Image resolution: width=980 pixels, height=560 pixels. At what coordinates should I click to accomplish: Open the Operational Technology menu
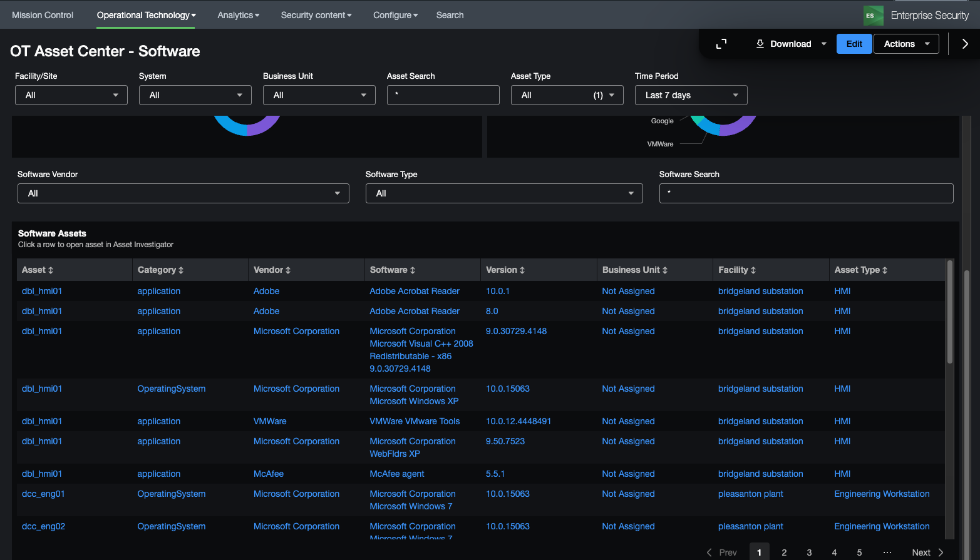(146, 15)
